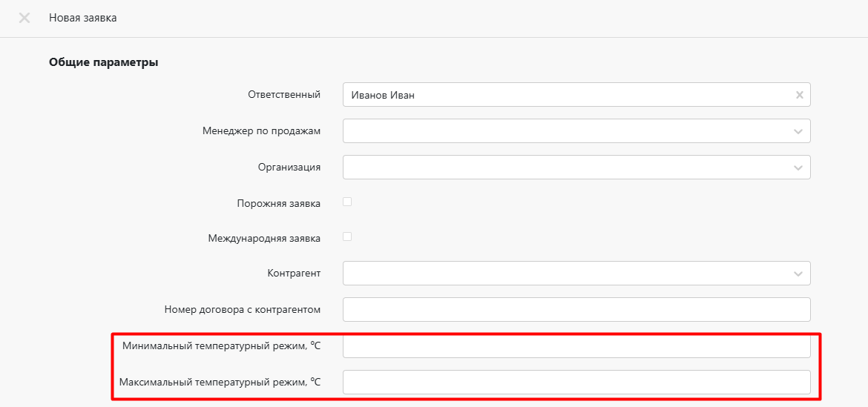Image resolution: width=868 pixels, height=407 pixels.
Task: Close the Новая заявка form
Action: [24, 18]
